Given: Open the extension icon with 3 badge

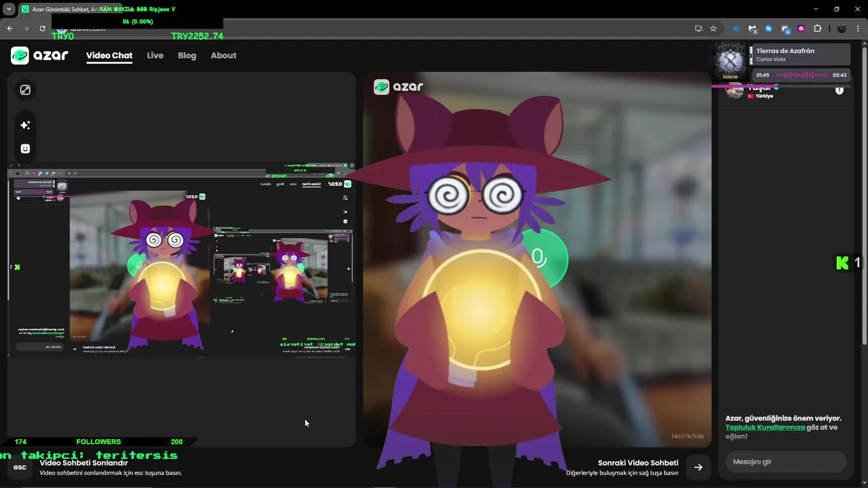Looking at the screenshot, I should click(752, 28).
